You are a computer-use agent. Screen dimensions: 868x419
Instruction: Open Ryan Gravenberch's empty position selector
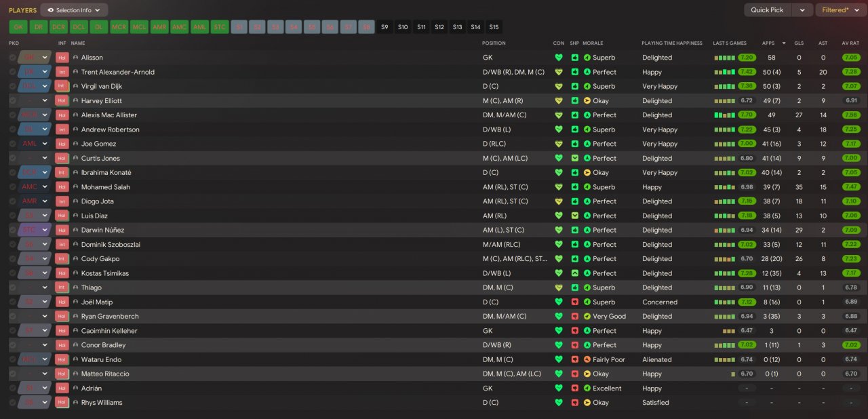coord(35,317)
